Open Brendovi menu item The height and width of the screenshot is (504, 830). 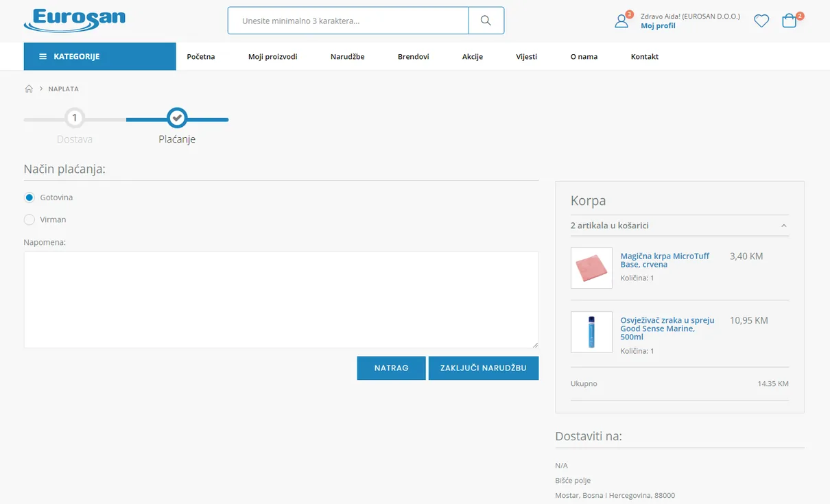point(414,56)
